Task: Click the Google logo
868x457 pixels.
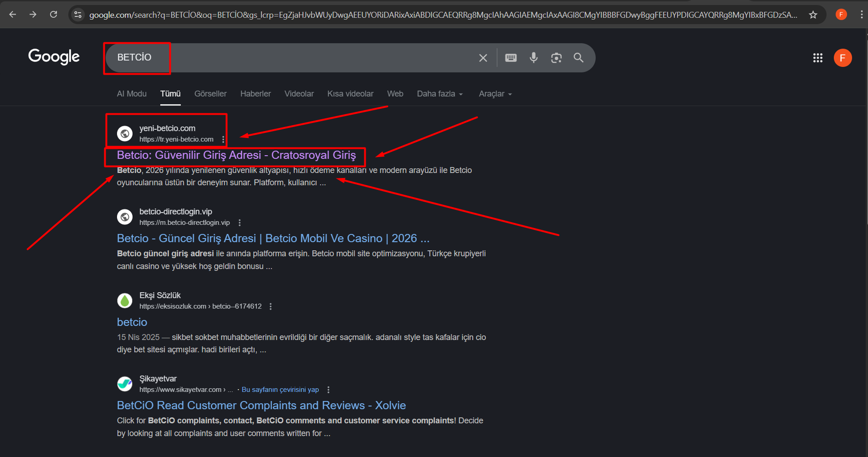Action: pos(54,56)
